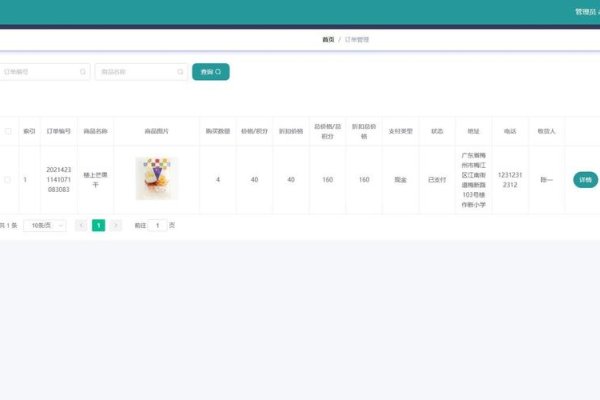Check the checkbox for order row 1
Image resolution: width=600 pixels, height=400 pixels.
tap(7, 180)
